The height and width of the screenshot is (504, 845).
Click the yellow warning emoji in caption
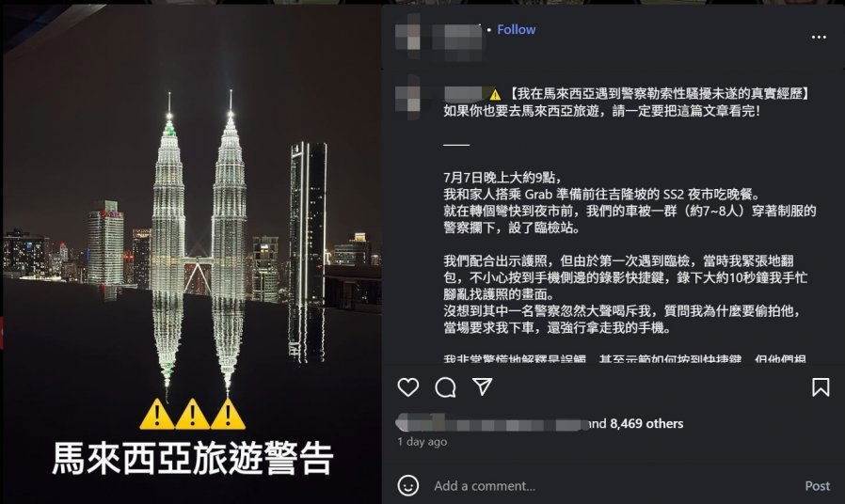pos(495,95)
